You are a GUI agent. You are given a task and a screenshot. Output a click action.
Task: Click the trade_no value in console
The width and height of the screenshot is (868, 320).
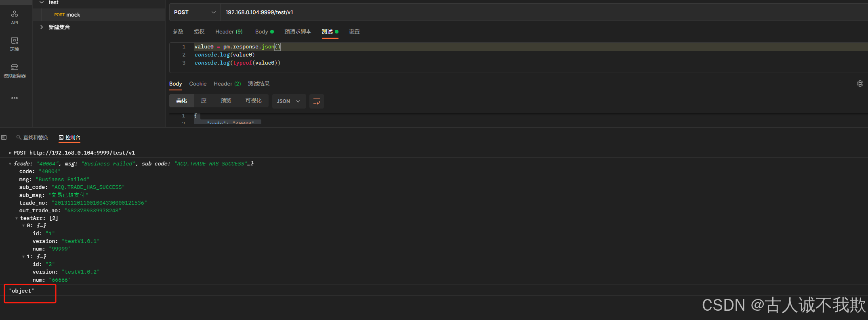[x=99, y=203]
